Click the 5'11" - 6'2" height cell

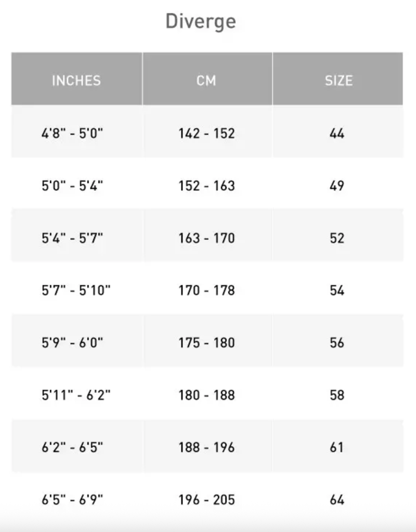coord(76,395)
